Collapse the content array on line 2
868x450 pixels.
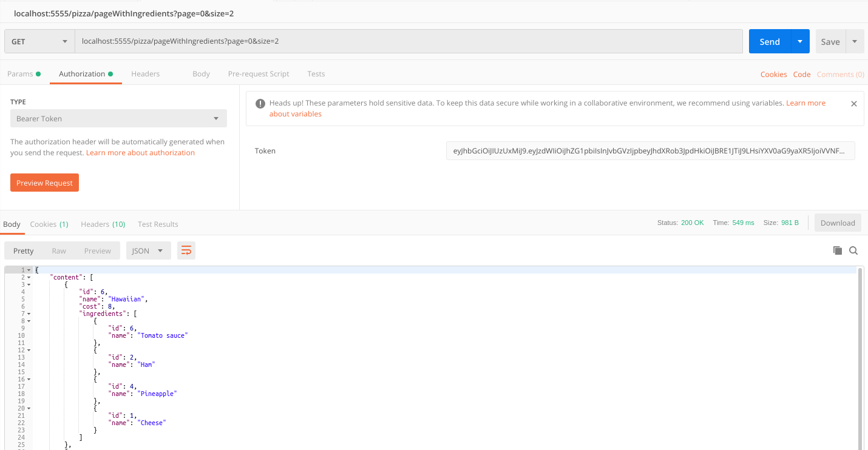[x=29, y=278]
